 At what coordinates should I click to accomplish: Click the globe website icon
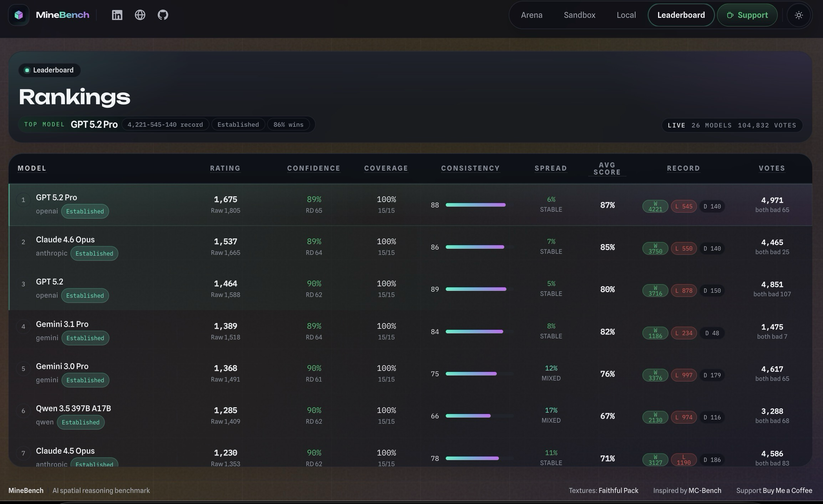tap(140, 15)
